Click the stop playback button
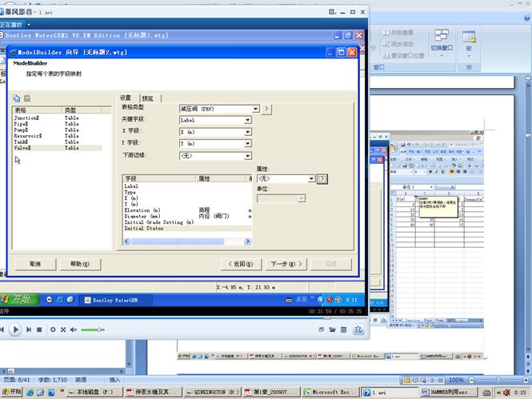Screen dimensions: 532x399 pos(38,329)
